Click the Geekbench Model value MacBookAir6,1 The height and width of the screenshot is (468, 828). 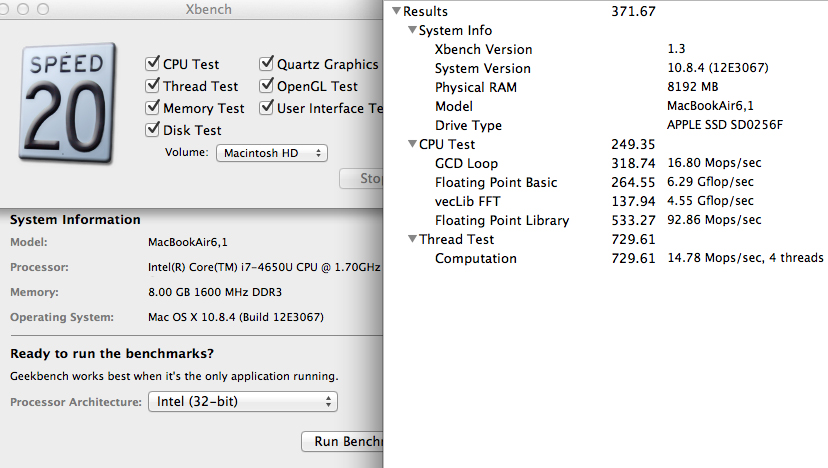click(187, 242)
